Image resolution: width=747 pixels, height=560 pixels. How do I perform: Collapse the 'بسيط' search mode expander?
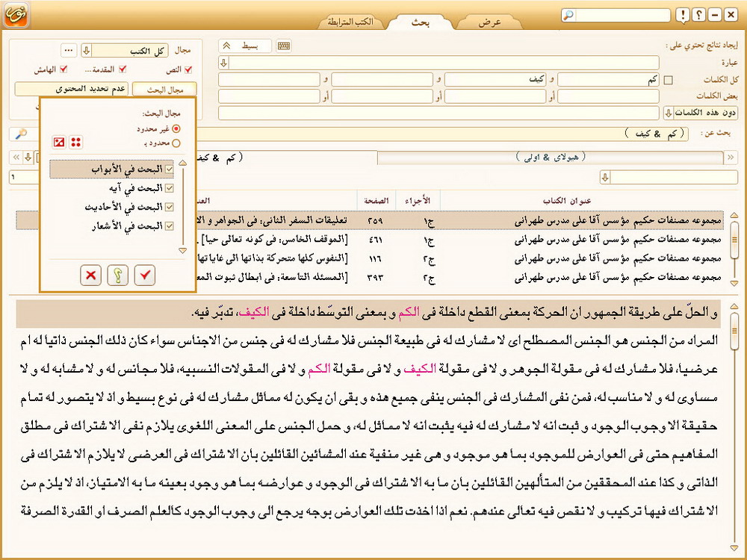(x=226, y=46)
